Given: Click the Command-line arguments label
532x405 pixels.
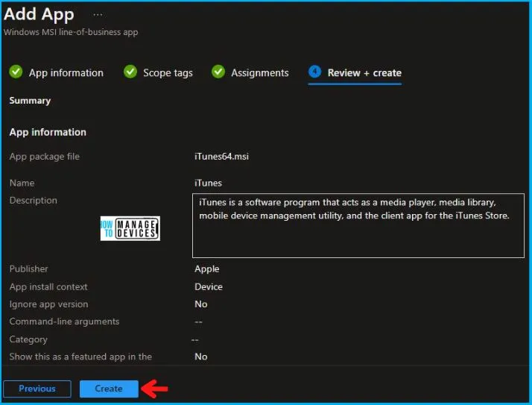Looking at the screenshot, I should coord(65,321).
